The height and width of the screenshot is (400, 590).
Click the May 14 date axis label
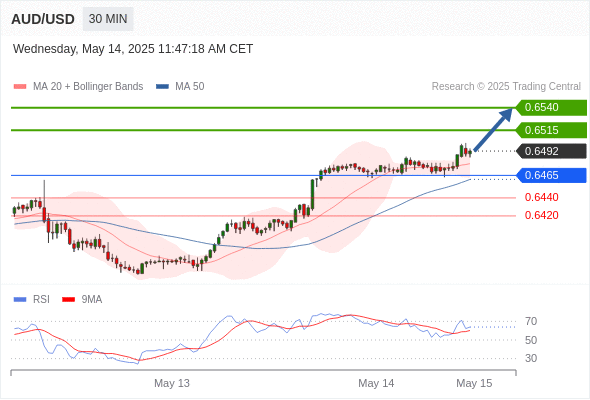click(x=376, y=383)
